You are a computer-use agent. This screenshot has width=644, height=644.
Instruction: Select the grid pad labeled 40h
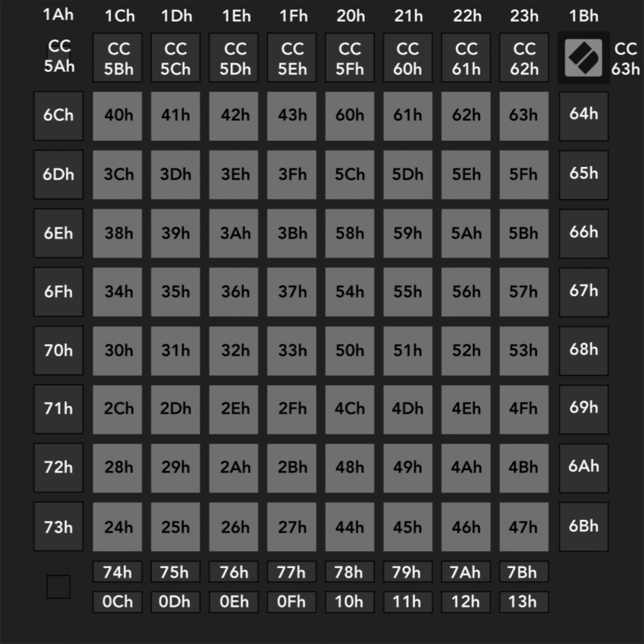[x=117, y=116]
